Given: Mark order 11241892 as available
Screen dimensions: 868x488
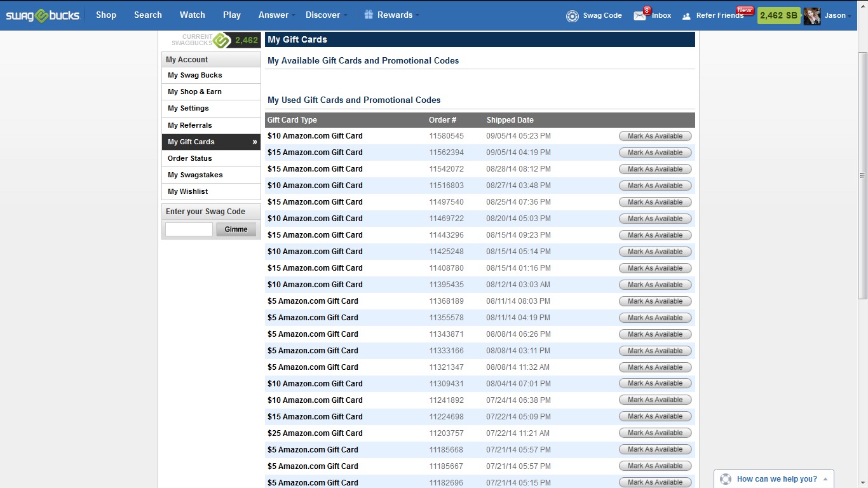Looking at the screenshot, I should (x=655, y=400).
